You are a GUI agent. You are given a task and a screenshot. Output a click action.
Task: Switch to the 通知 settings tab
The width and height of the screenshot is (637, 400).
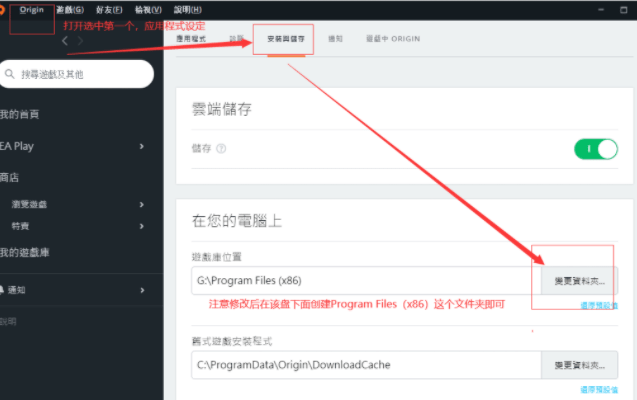tap(335, 39)
